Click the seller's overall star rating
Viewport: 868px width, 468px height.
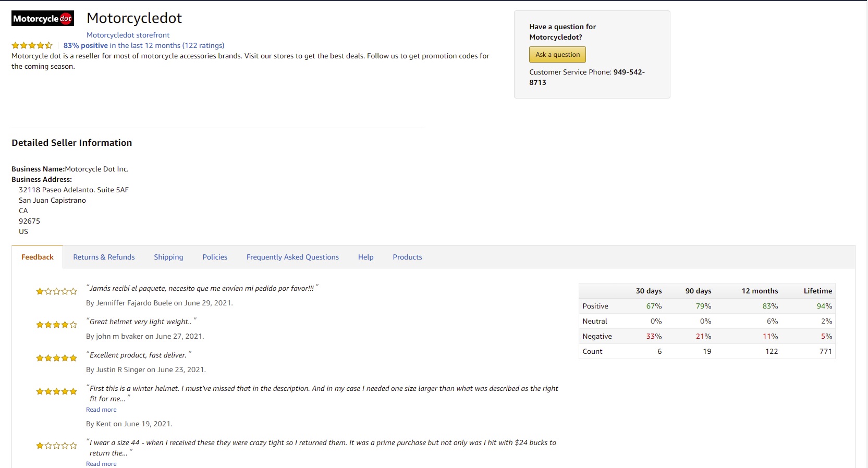click(x=32, y=45)
